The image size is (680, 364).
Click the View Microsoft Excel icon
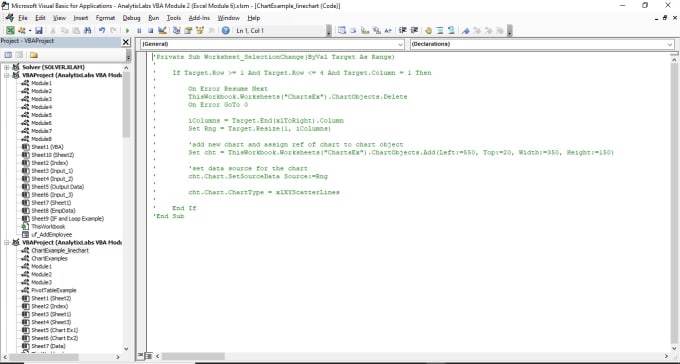tap(10, 30)
